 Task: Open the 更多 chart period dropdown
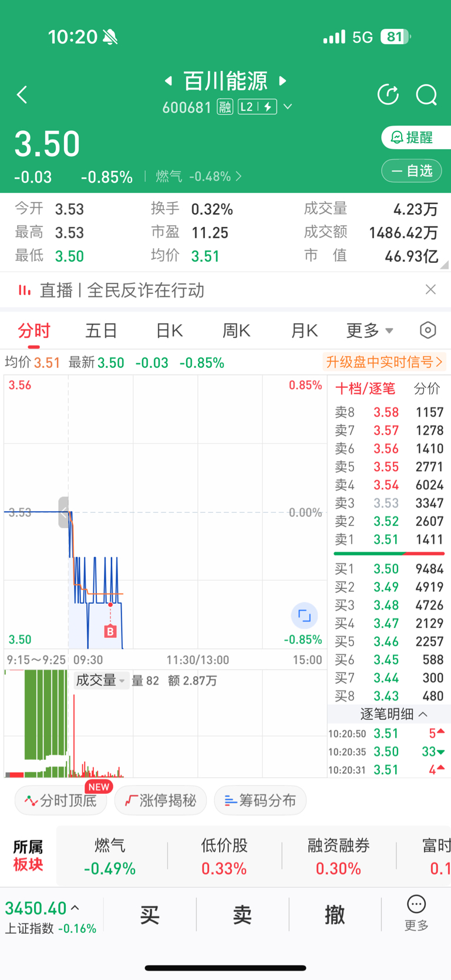point(369,331)
